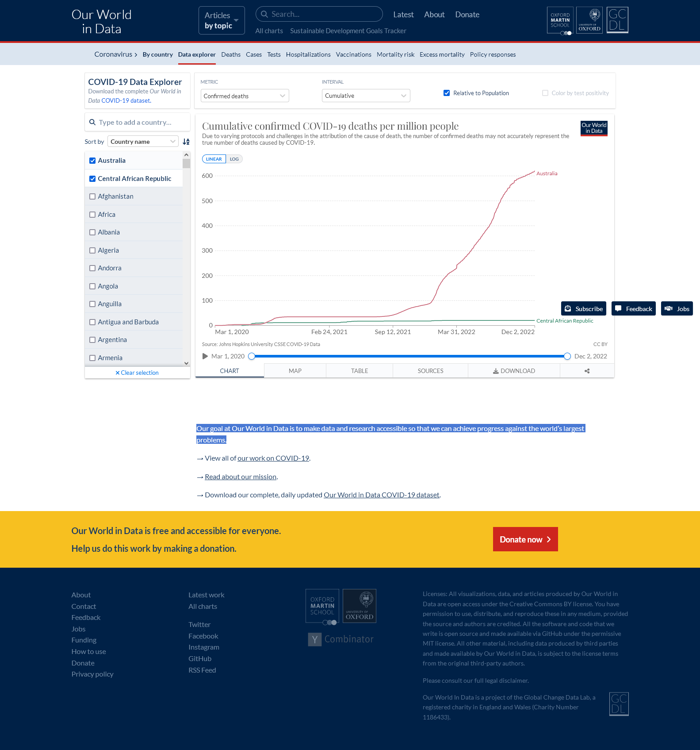
Task: Open the Metric Confirmed deaths dropdown
Action: 245,96
